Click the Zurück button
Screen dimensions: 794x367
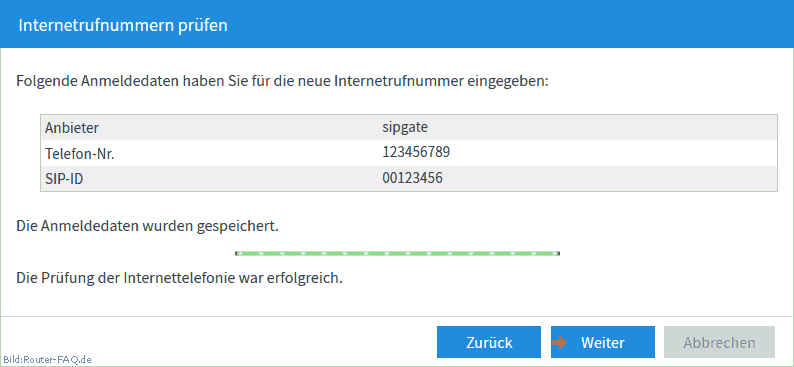click(489, 342)
